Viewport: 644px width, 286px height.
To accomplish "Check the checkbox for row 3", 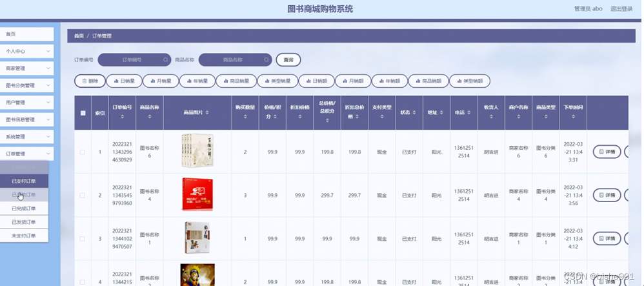I will coord(83,239).
